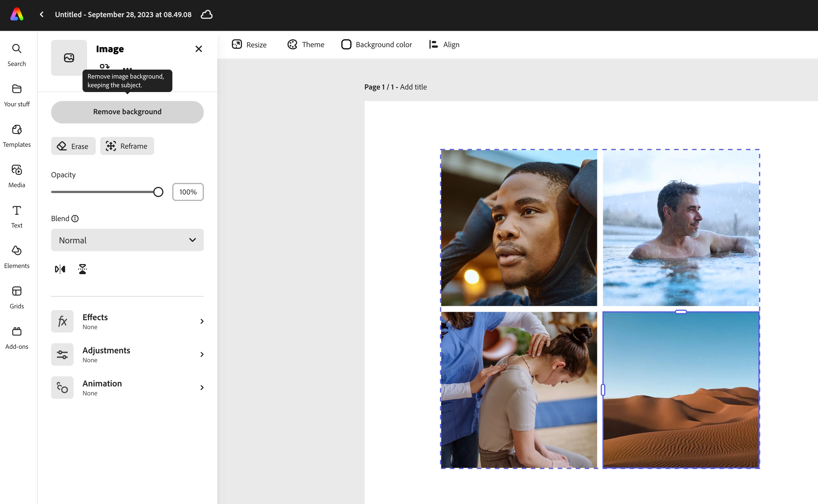Click the Erase button
The image size is (818, 504).
point(73,146)
